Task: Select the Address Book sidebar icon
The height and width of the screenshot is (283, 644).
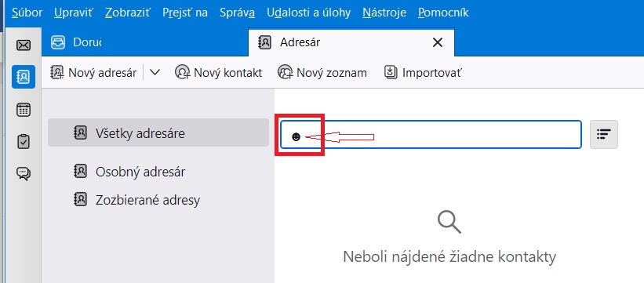Action: click(x=24, y=76)
